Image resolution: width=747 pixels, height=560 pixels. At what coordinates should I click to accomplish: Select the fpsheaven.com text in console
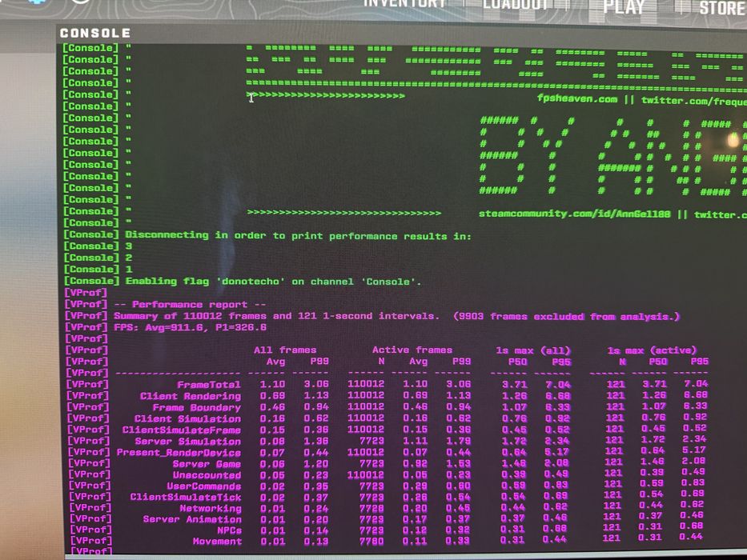(577, 98)
